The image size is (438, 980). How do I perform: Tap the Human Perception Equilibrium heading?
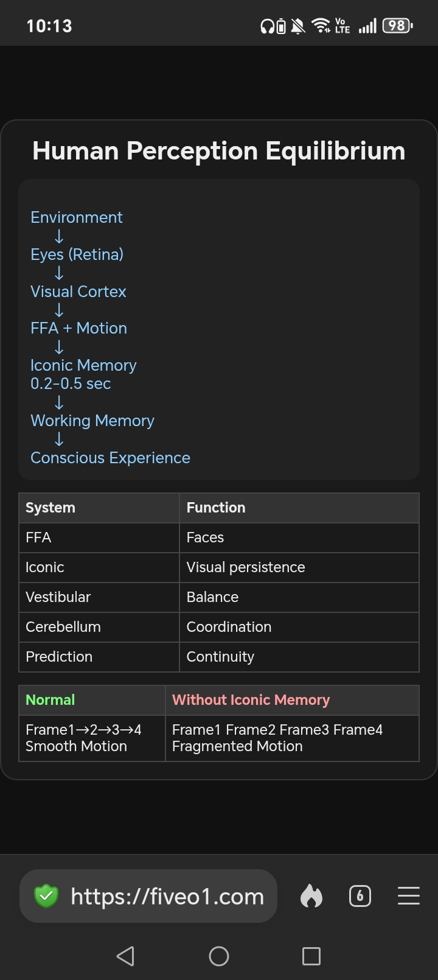219,150
